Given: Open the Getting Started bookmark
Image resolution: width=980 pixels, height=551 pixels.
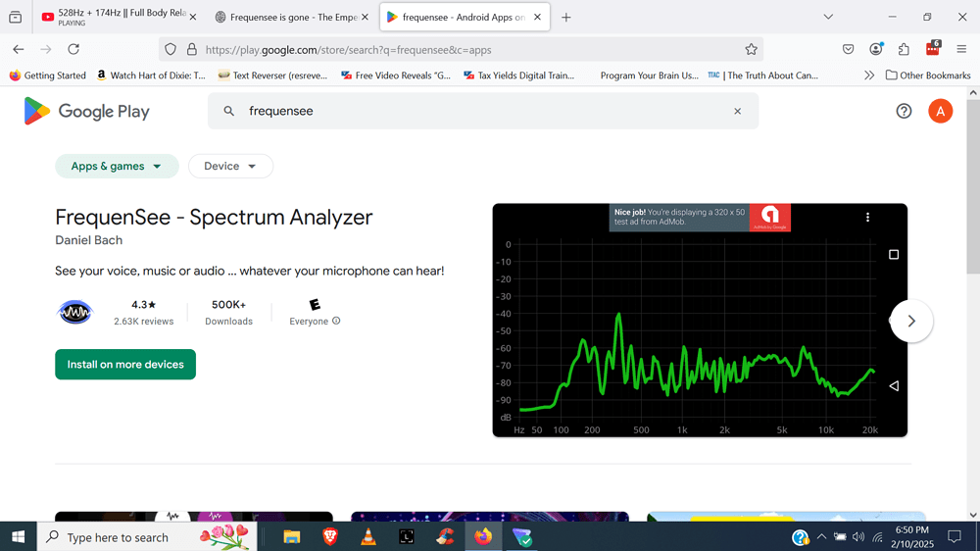Looking at the screenshot, I should pos(47,75).
